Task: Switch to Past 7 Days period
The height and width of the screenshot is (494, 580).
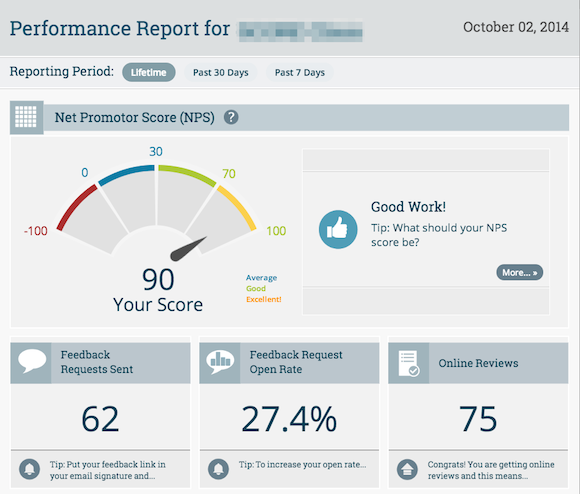Action: [x=300, y=72]
